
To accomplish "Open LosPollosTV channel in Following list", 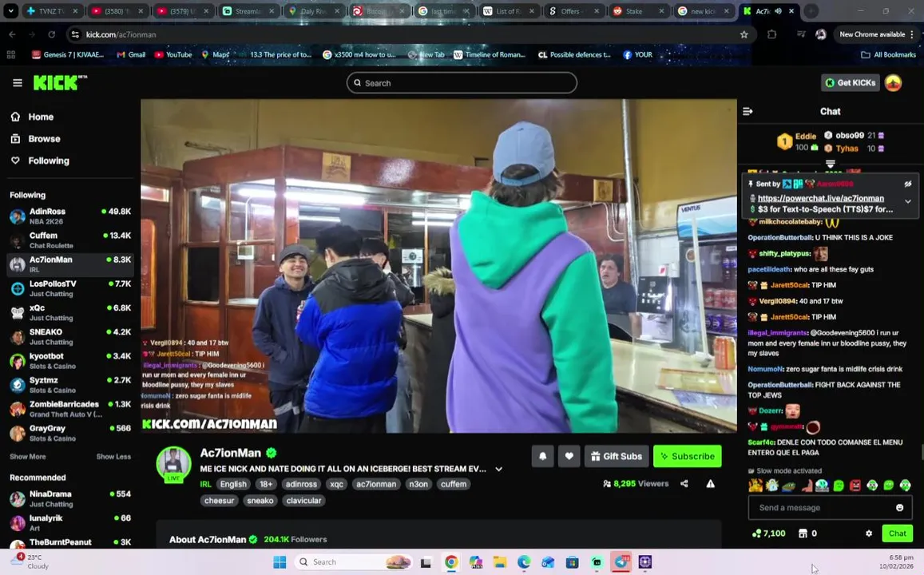I will point(70,288).
